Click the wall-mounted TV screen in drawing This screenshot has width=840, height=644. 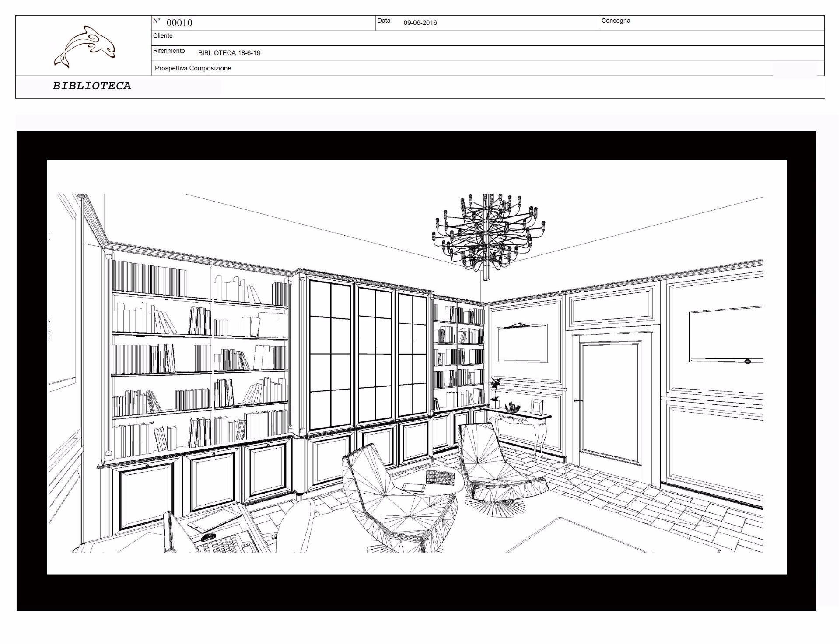point(726,335)
